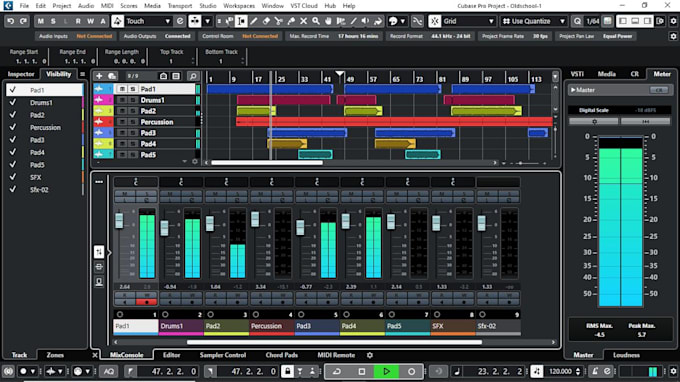Select the Split scissors tool
This screenshot has height=382, width=680.
(278, 21)
